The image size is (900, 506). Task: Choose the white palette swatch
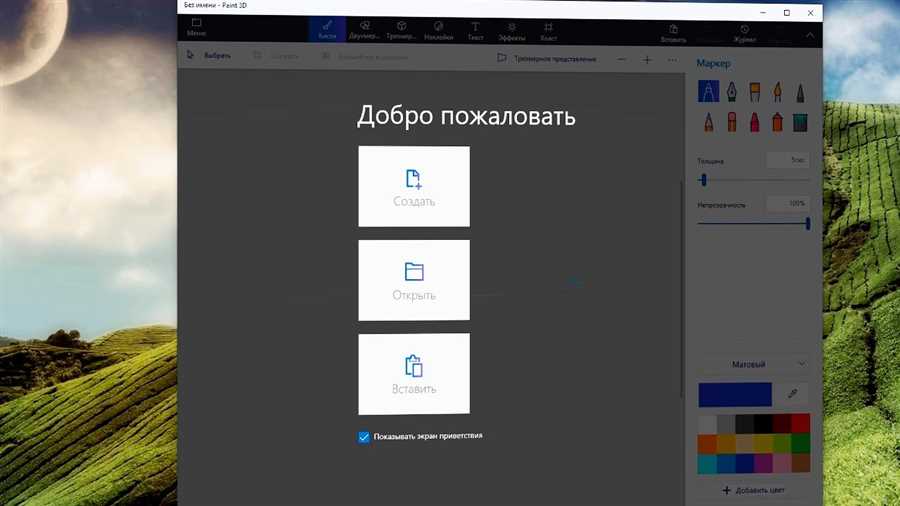pyautogui.click(x=707, y=424)
